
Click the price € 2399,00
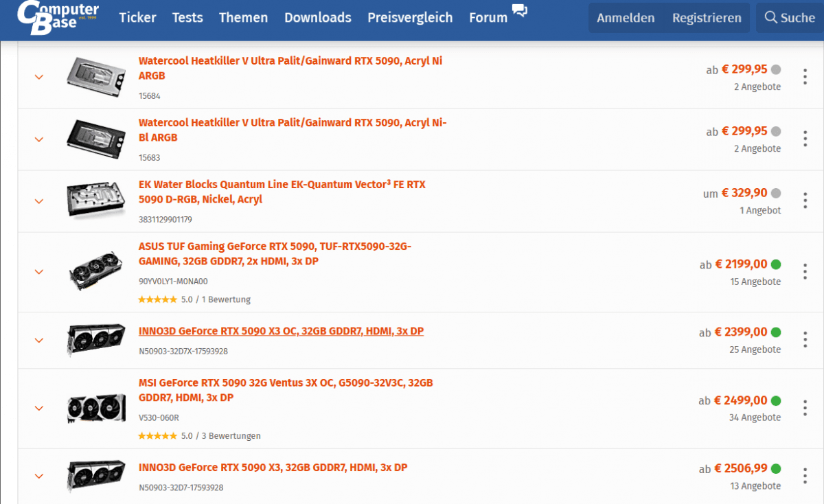click(x=741, y=332)
